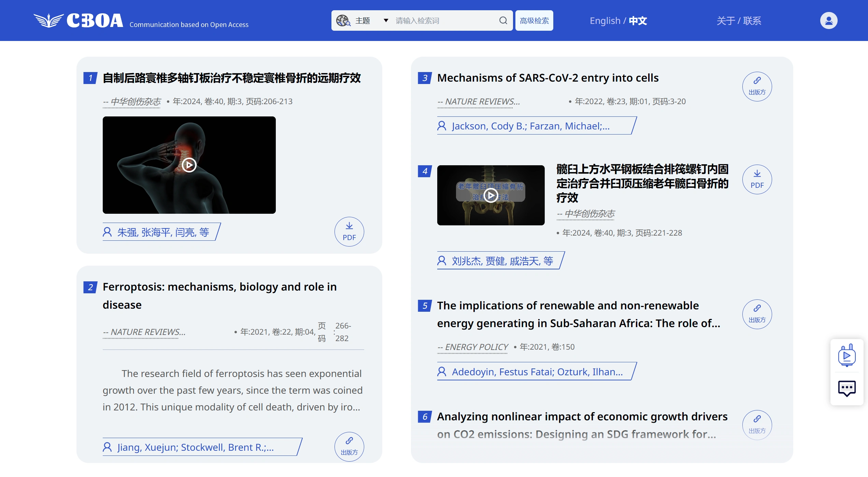The image size is (868, 477).
Task: Open 出版方 publisher icon for CO2 emissions article
Action: pos(757,424)
